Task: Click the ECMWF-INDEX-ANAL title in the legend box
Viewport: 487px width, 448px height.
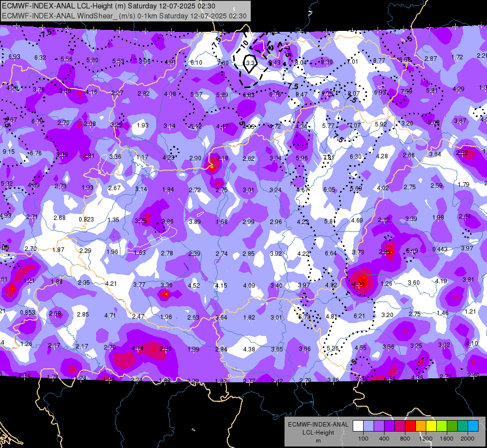Action: click(318, 425)
